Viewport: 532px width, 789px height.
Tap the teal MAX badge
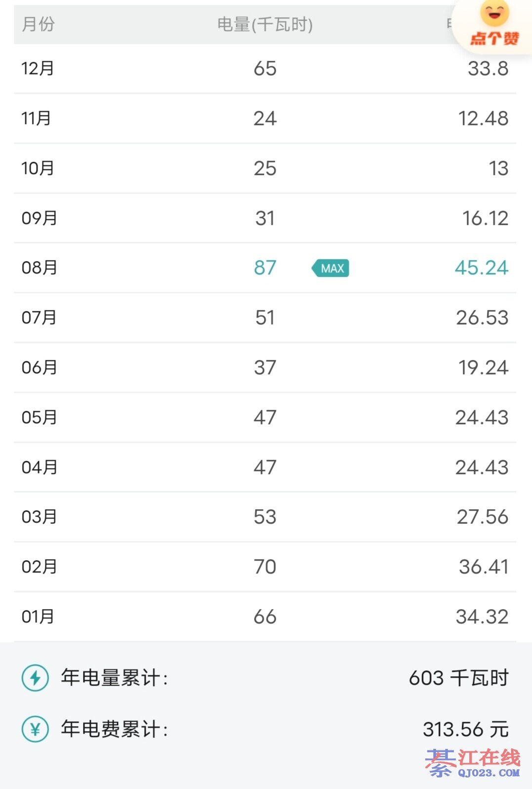tap(331, 268)
